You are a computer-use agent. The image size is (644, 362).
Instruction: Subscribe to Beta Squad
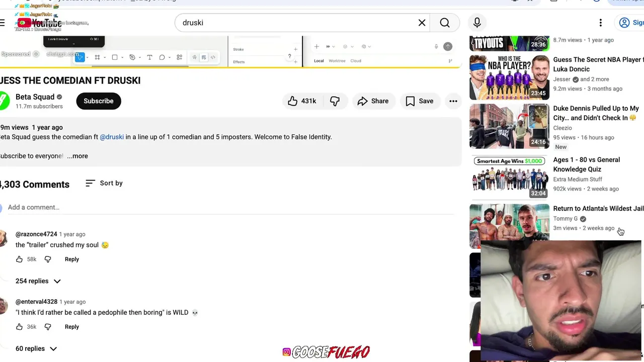pyautogui.click(x=99, y=101)
